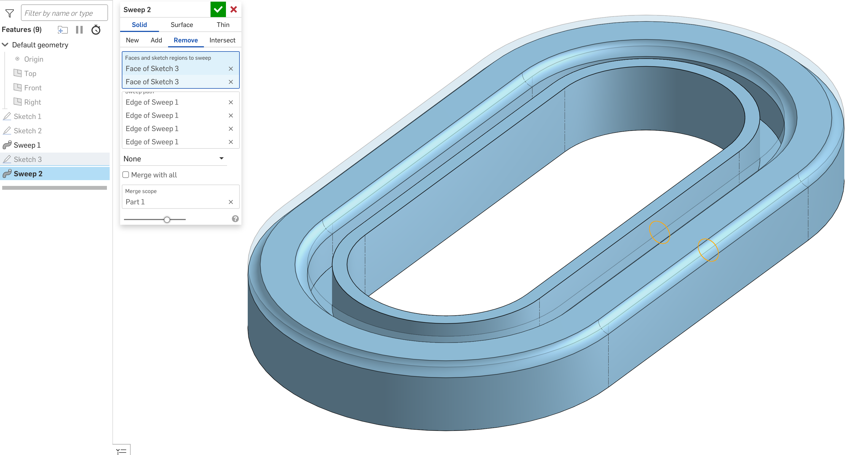The image size is (868, 455).
Task: Switch to the Surface tab
Action: point(182,25)
